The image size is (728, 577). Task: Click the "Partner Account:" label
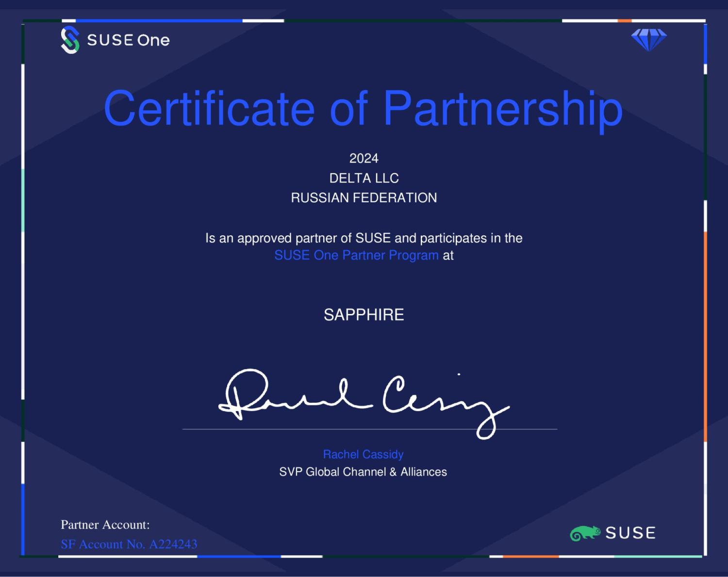click(105, 525)
